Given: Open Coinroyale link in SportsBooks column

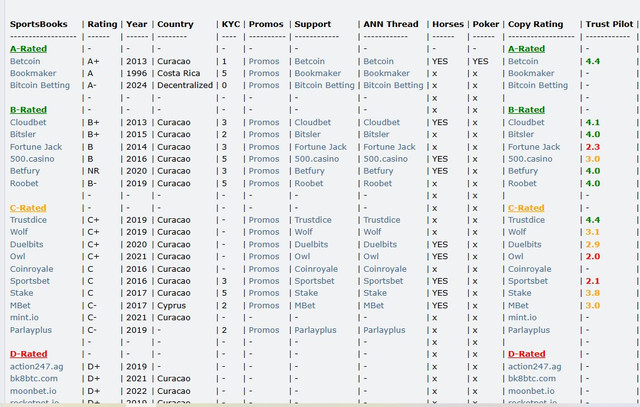Looking at the screenshot, I should (31, 269).
